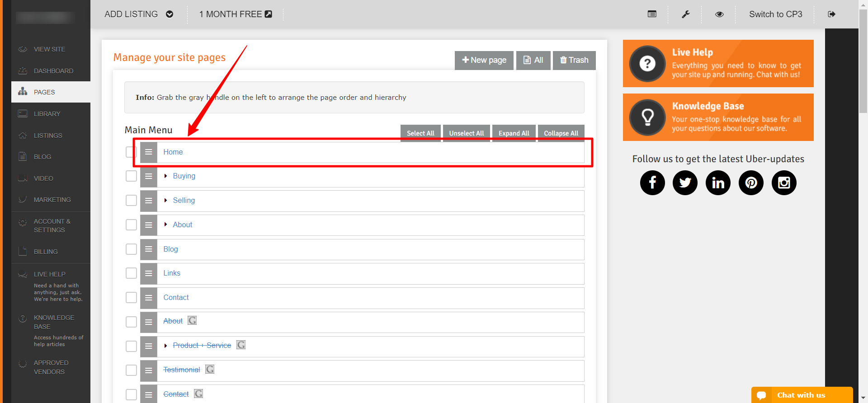Click the wrench tools icon
Viewport: 868px width, 403px height.
[686, 14]
